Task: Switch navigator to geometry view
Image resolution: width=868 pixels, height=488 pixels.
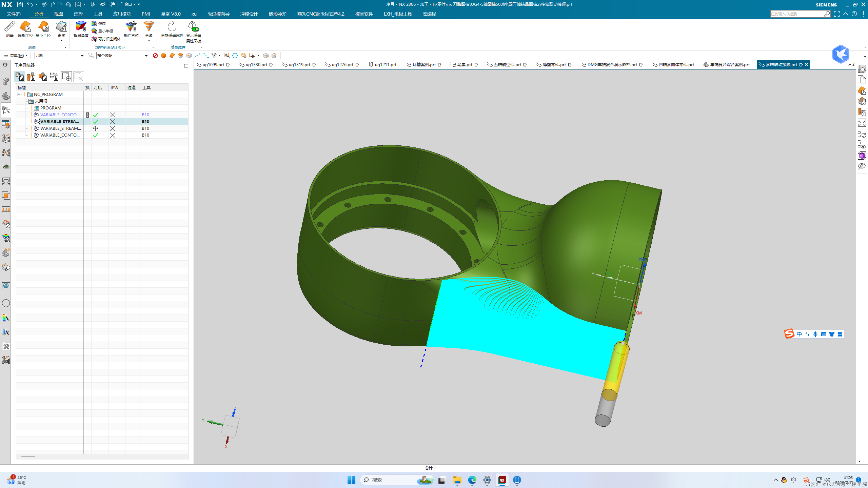Action: tap(43, 77)
